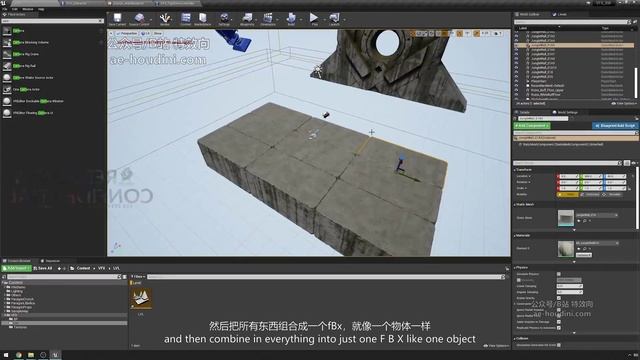640x360 pixels.
Task: Select the LVL level asset thumbnail
Action: tap(141, 299)
